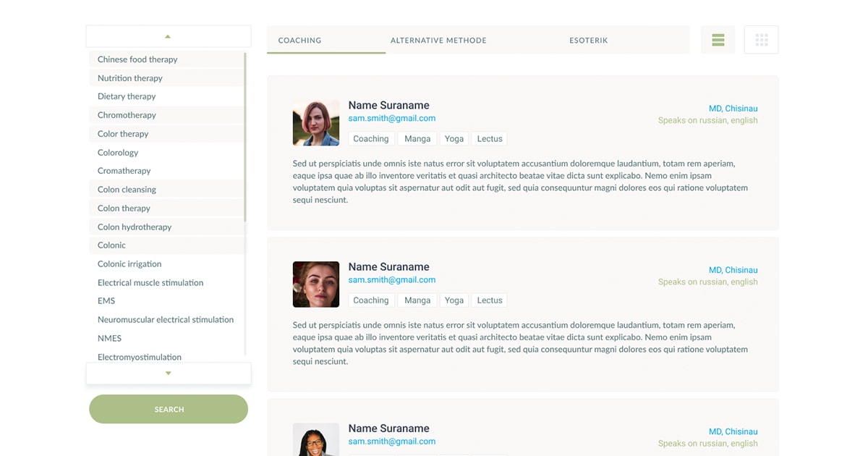Viewport: 868px width, 456px height.
Task: Choose Colon hydrotherapy
Action: [x=166, y=227]
